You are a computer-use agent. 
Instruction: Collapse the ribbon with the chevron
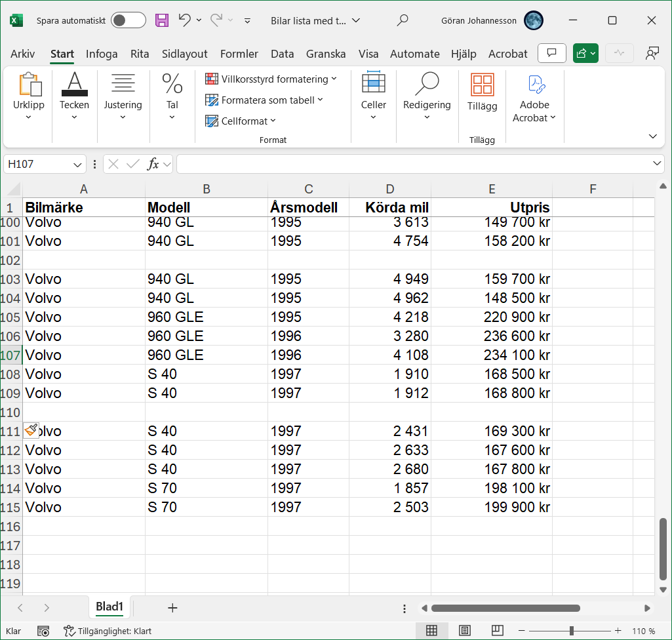point(652,136)
